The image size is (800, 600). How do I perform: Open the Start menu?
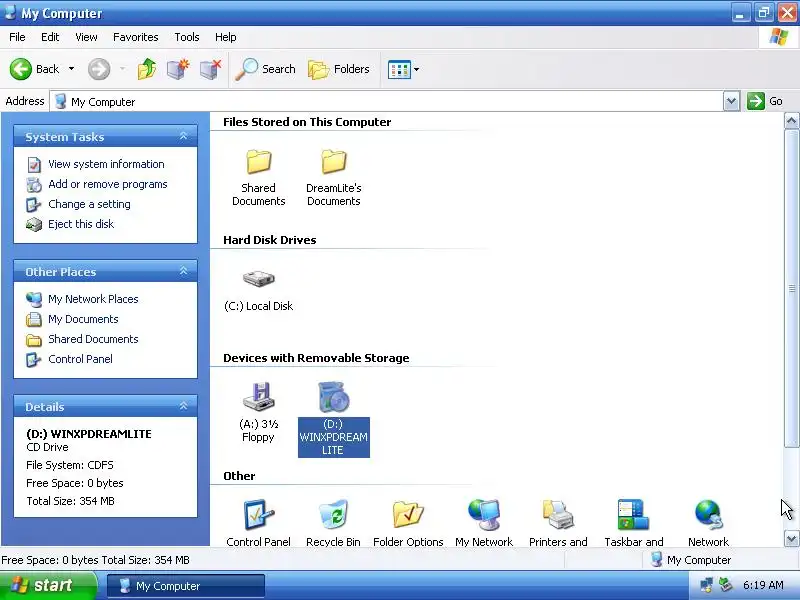(47, 585)
